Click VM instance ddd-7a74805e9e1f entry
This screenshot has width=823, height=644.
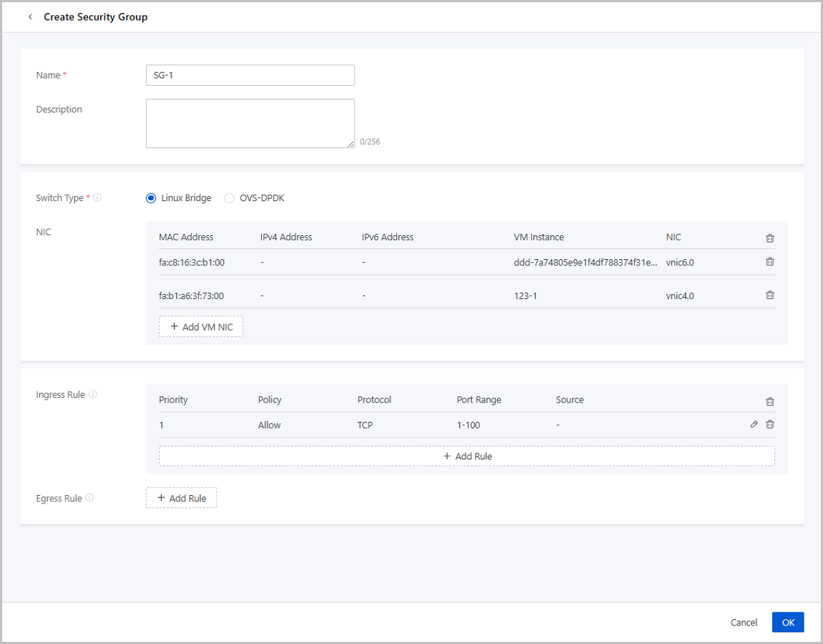pos(585,262)
